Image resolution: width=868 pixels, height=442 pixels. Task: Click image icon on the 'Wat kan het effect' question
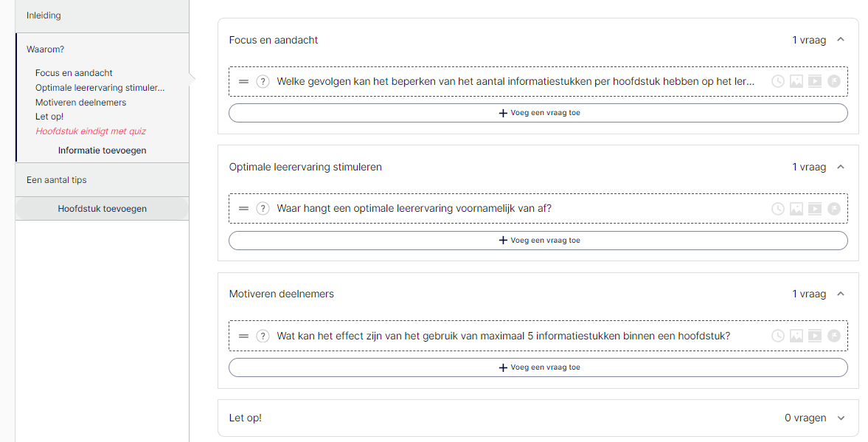pos(796,336)
